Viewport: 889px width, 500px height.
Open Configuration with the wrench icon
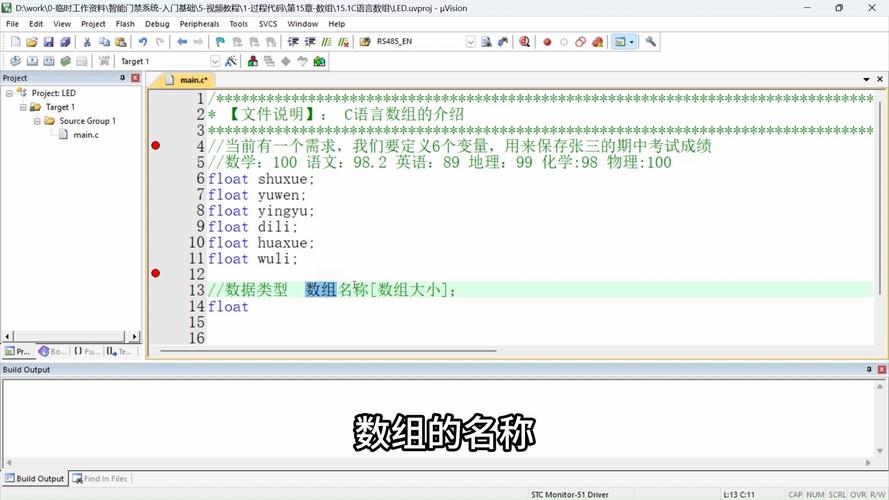(651, 42)
